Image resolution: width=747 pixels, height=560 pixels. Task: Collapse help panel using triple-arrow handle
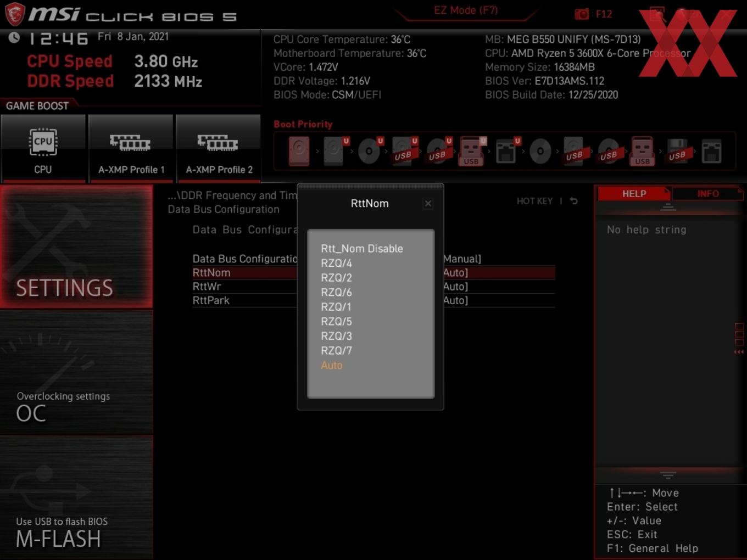point(739,352)
